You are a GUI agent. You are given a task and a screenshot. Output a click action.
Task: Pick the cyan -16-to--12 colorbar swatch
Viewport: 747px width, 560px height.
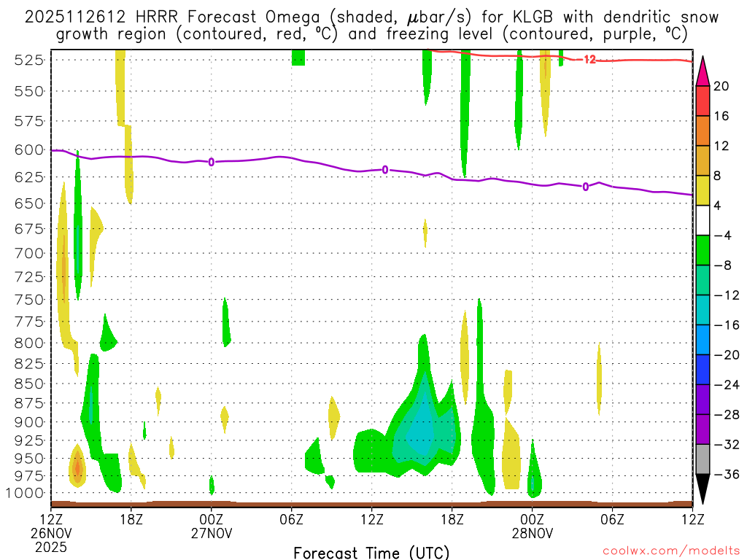pos(703,310)
